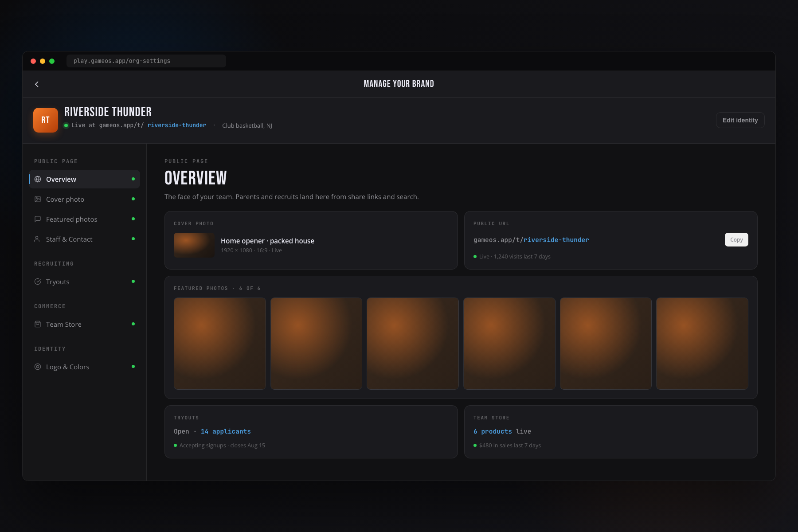This screenshot has height=532, width=798.
Task: Open Team Store under Commerce
Action: pyautogui.click(x=84, y=324)
